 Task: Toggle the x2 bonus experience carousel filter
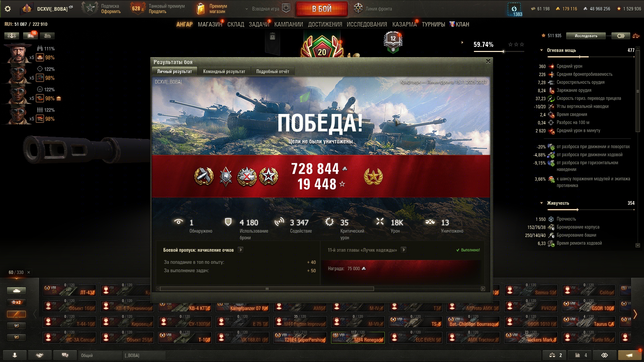16,302
